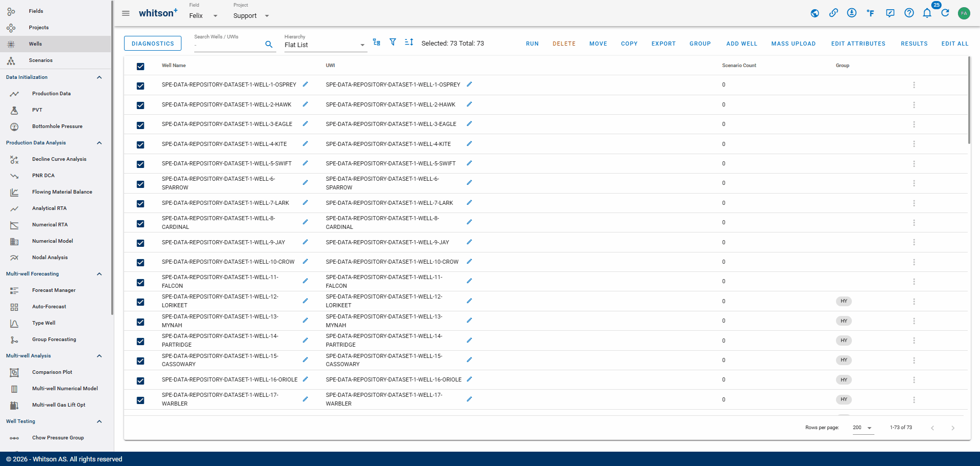Open the feedback chat icon
980x466 pixels.
890,13
